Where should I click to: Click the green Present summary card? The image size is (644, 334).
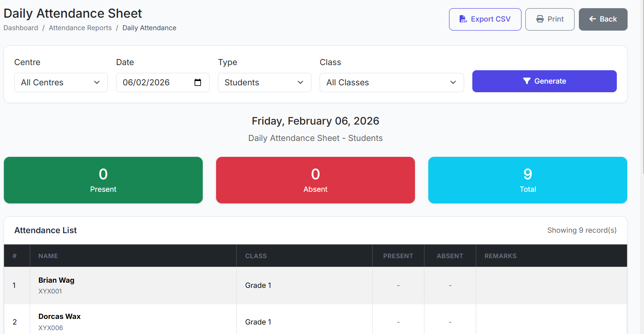[x=103, y=180]
